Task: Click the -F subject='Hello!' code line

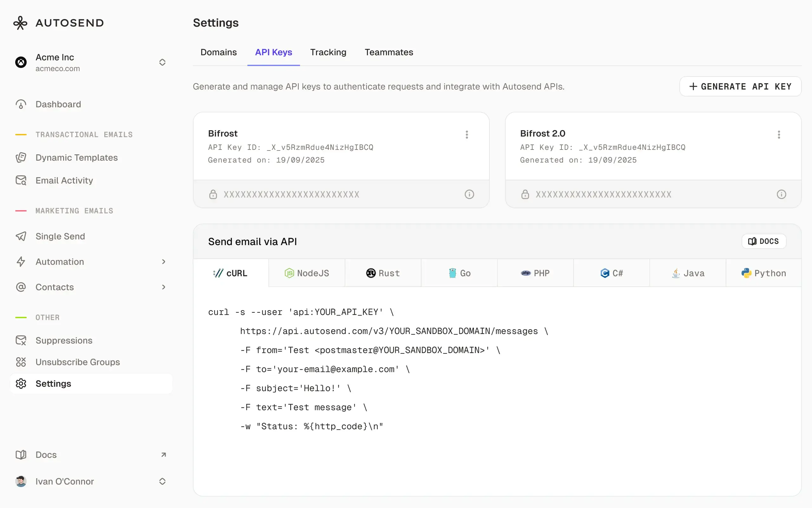Action: (x=296, y=388)
